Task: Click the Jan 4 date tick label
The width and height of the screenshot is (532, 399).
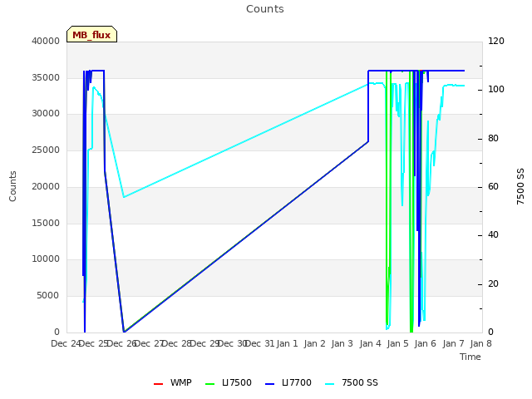Action: pyautogui.click(x=370, y=343)
